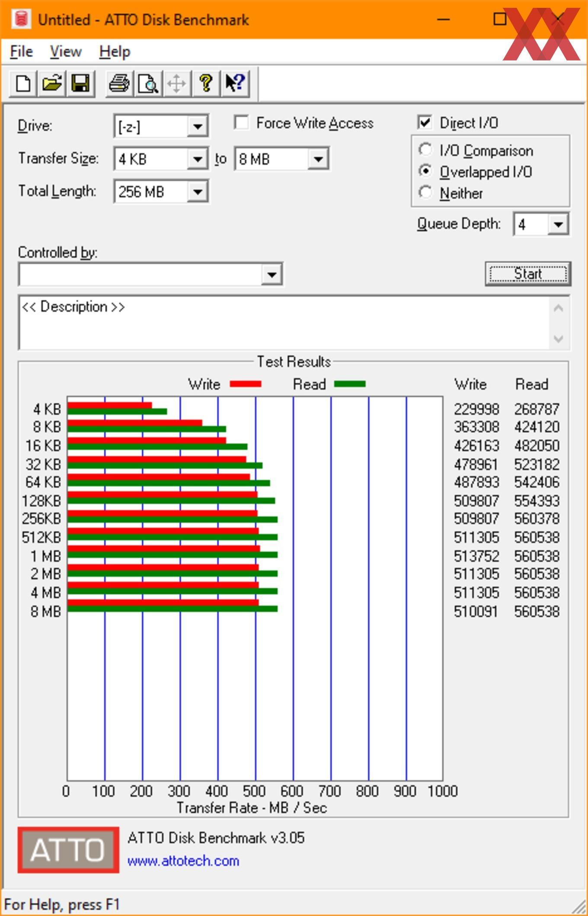Click the New document toolbar icon

click(23, 83)
